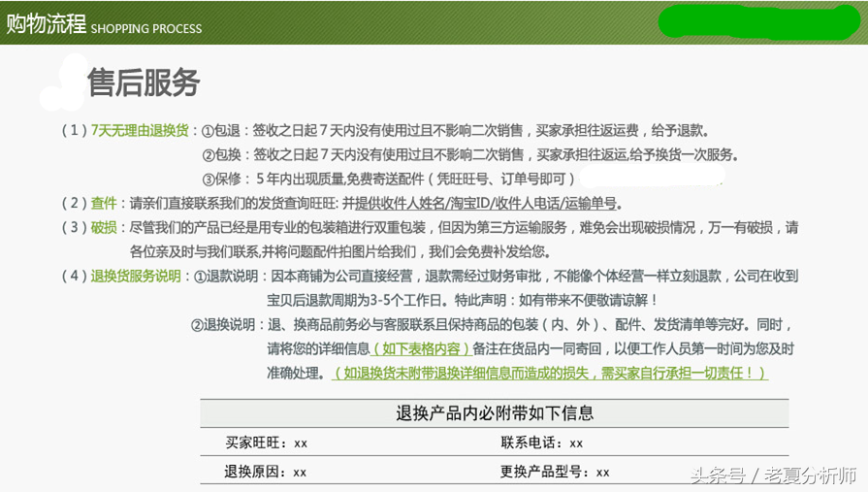The height and width of the screenshot is (492, 868).
Task: Open the green 如退换货未附带退换详细信息 warning link
Action: coord(549,374)
